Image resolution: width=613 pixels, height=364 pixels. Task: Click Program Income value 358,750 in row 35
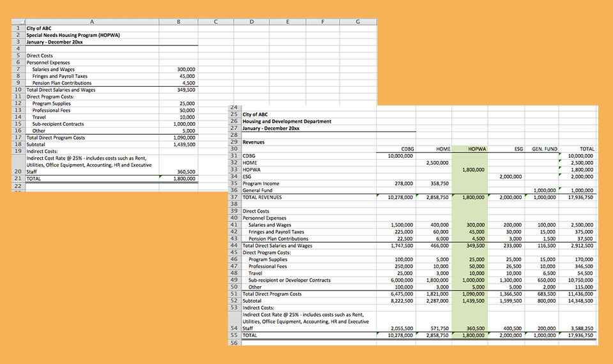[x=439, y=183]
